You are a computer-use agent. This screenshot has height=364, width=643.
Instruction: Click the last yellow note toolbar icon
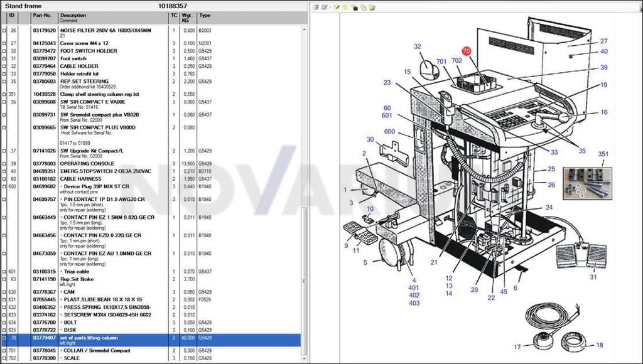(372, 7)
